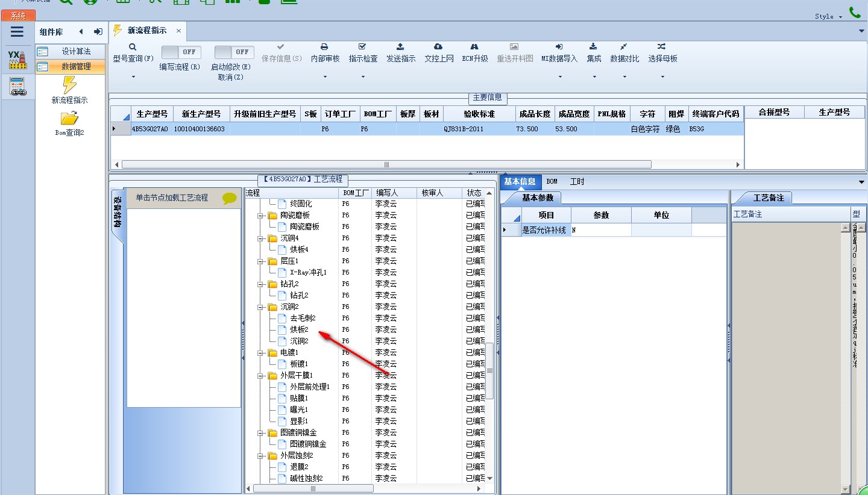Click the YX factory icon
868x495 pixels.
click(17, 60)
